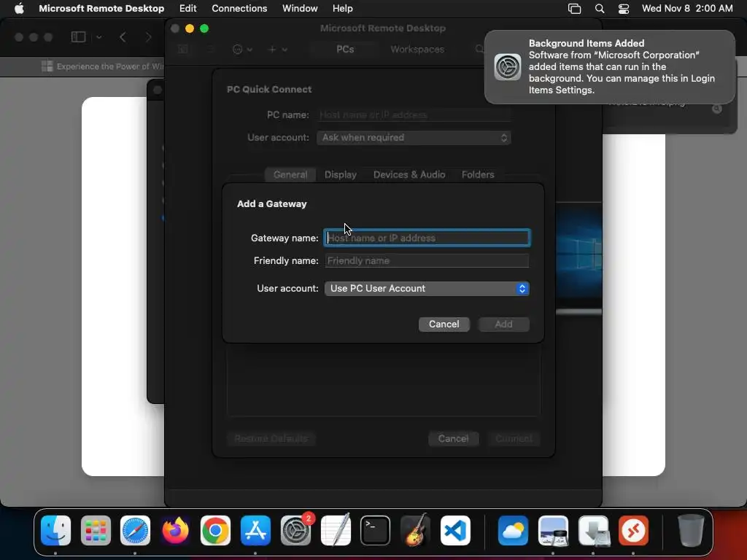This screenshot has width=747, height=560.
Task: Open the Connections menu
Action: click(x=239, y=9)
